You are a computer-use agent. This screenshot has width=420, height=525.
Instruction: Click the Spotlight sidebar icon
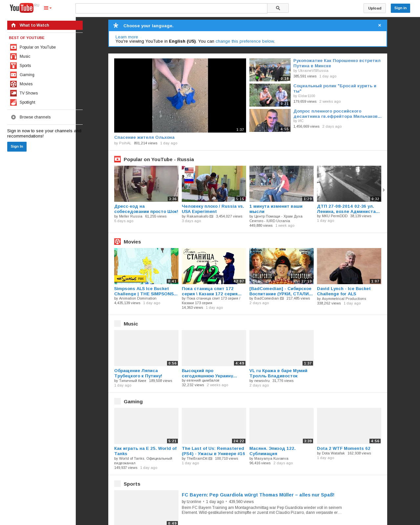point(13,102)
